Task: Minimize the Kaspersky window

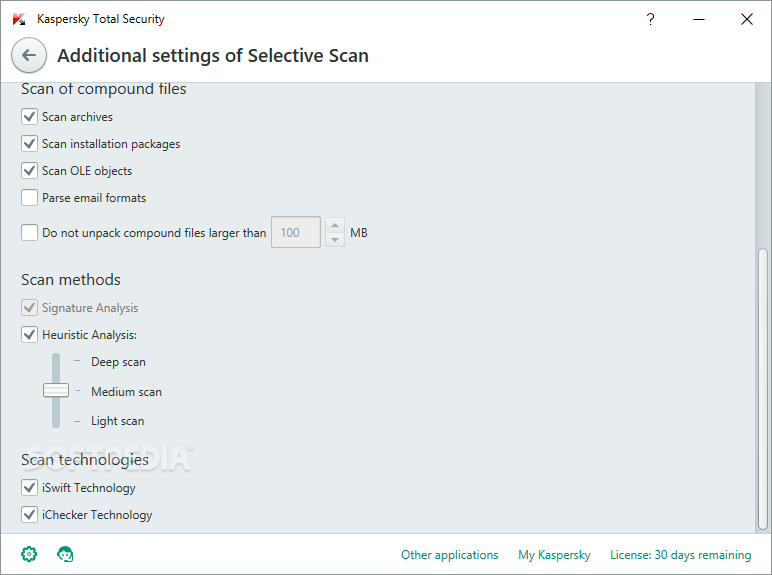Action: (699, 19)
